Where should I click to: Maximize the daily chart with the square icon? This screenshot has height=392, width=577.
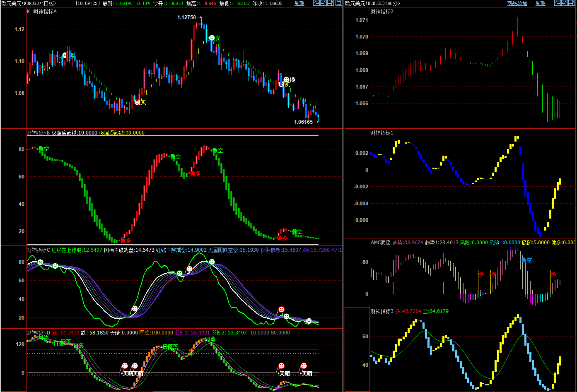click(339, 3)
